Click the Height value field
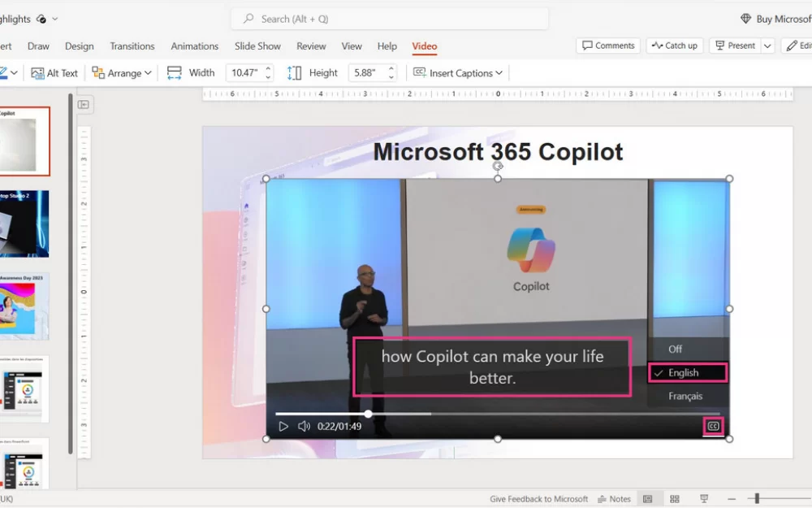The width and height of the screenshot is (812, 508). coord(367,73)
